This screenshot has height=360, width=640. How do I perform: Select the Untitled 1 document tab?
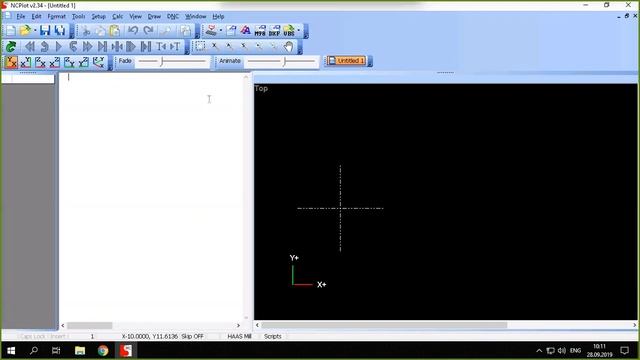pyautogui.click(x=346, y=61)
